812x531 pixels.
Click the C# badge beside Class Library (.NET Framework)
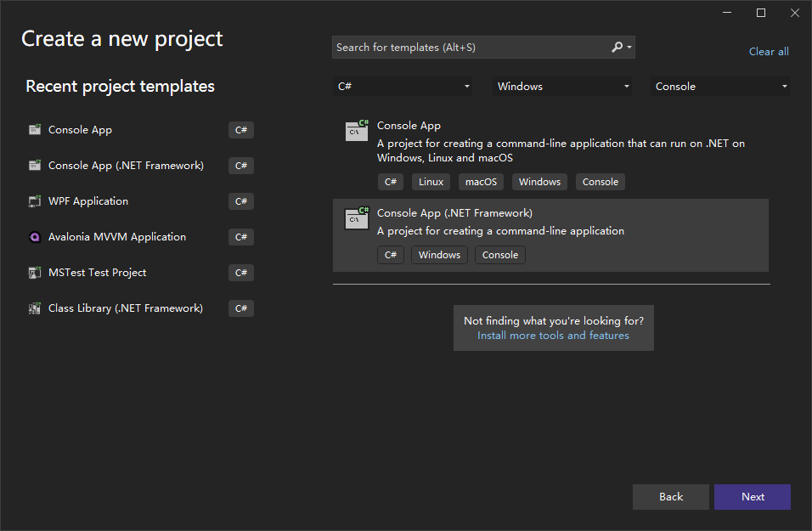coord(241,308)
